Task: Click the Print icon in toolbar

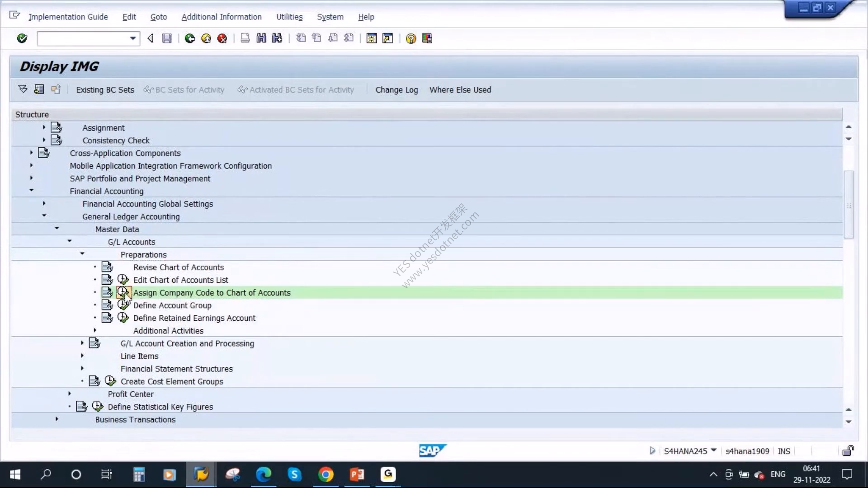Action: coord(245,38)
